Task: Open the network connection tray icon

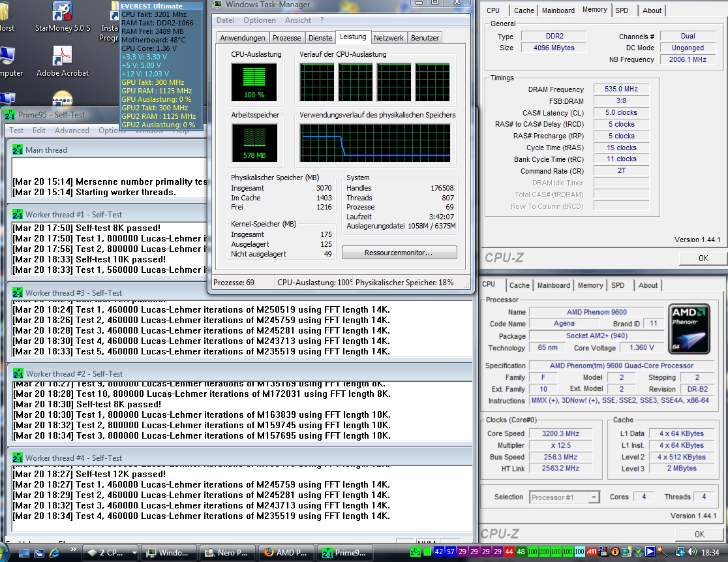Action: coord(680,552)
